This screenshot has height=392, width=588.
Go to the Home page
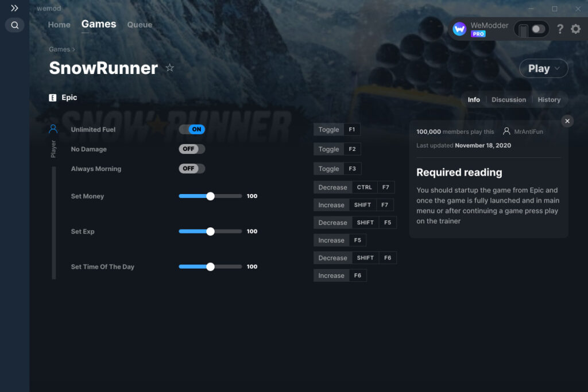click(59, 25)
